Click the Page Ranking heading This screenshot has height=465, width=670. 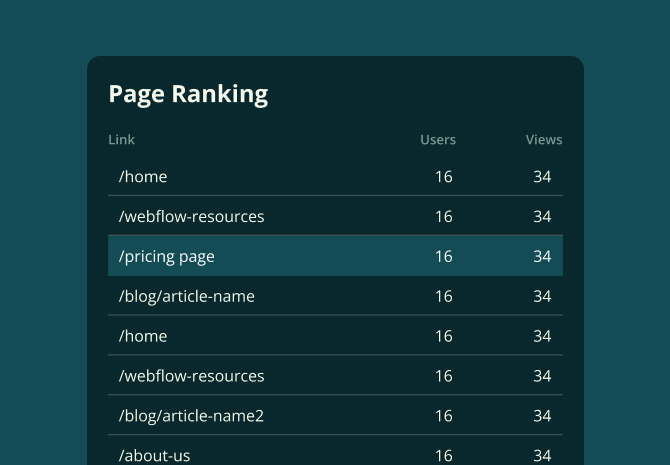point(188,94)
